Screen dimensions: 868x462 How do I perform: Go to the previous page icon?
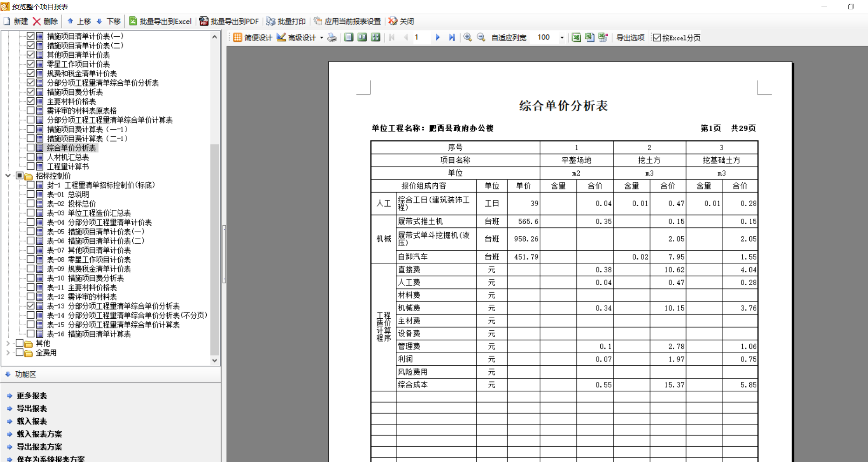(x=406, y=37)
